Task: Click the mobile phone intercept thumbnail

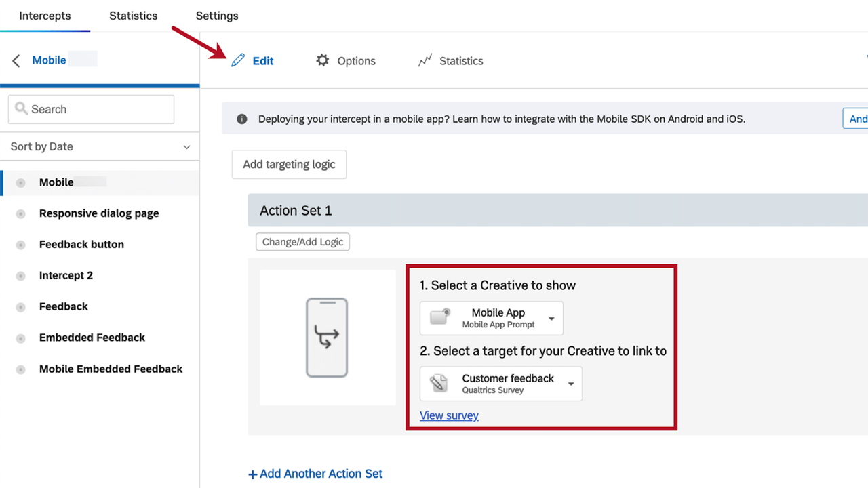Action: point(327,338)
